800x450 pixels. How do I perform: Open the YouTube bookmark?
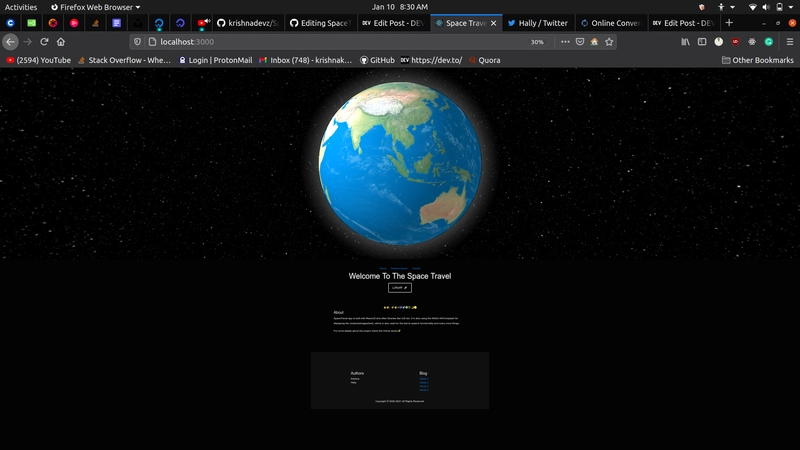click(39, 60)
